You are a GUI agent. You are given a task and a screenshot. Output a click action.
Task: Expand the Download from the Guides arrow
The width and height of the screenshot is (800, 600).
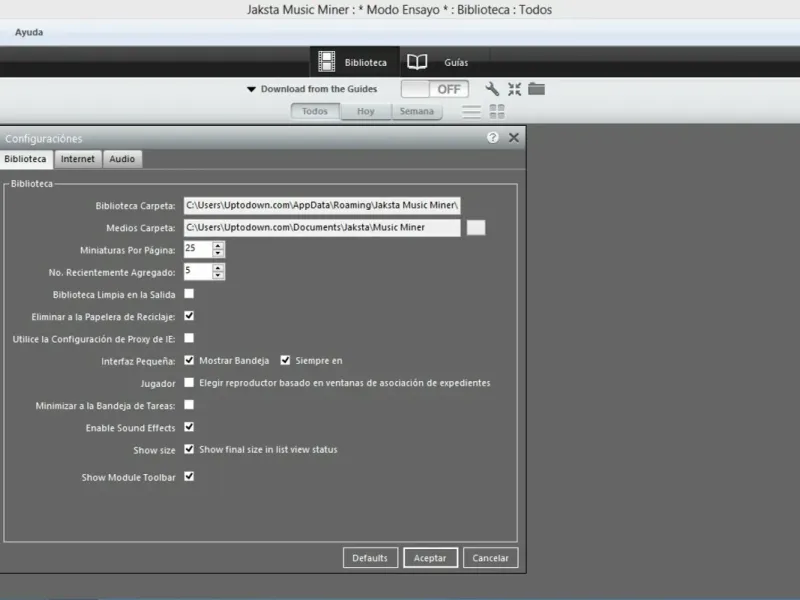click(x=251, y=89)
